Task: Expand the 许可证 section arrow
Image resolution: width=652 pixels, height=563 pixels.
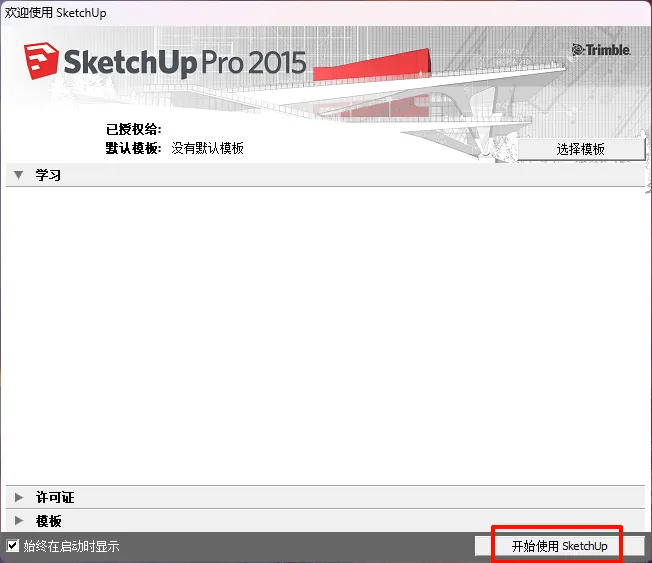Action: click(x=19, y=497)
